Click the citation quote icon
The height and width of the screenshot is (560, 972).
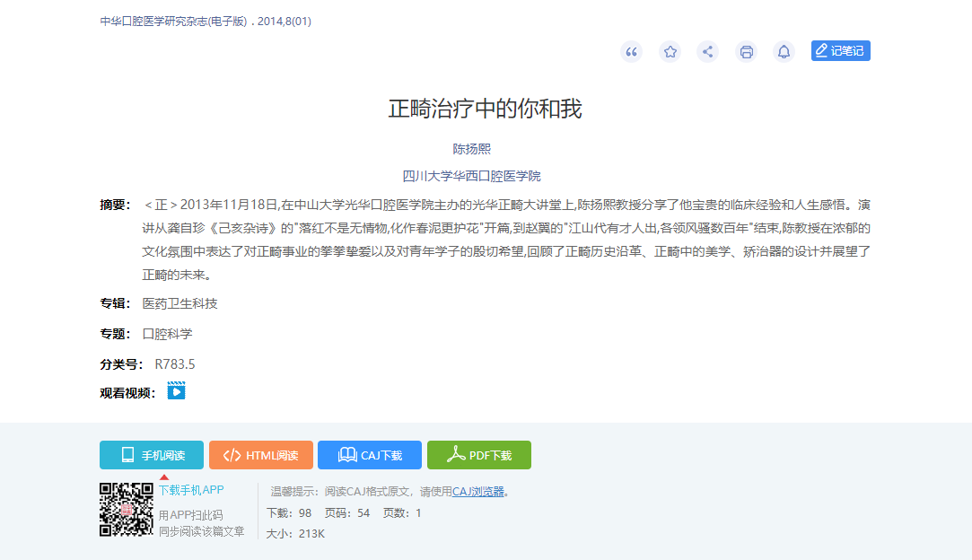coord(631,52)
